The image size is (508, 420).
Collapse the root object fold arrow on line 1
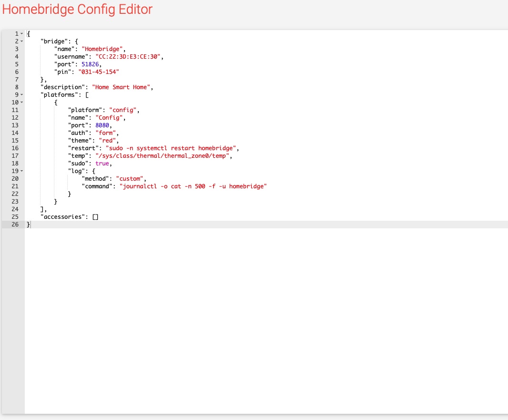[22, 34]
